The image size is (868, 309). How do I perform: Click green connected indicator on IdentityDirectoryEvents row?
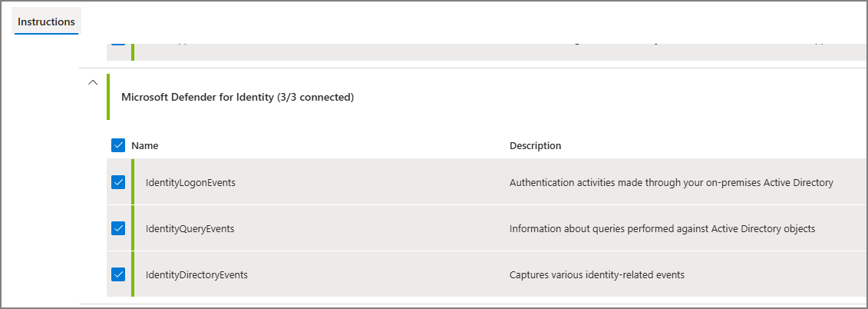(x=133, y=274)
